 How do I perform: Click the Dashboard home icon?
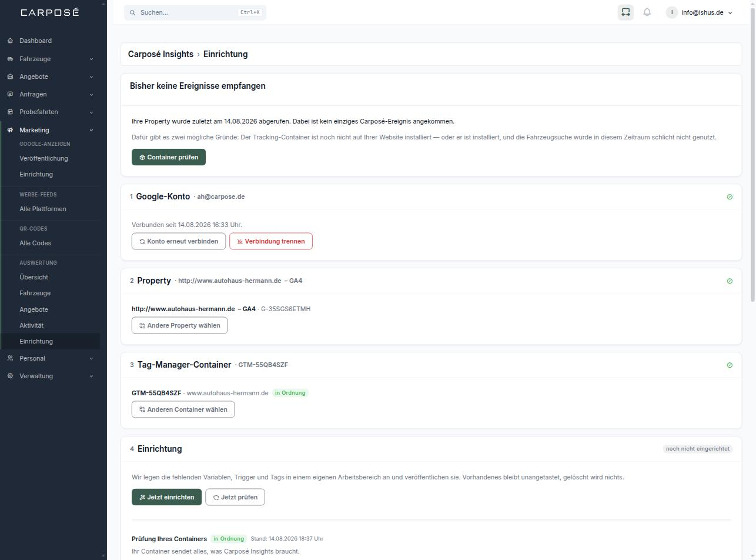coord(10,41)
